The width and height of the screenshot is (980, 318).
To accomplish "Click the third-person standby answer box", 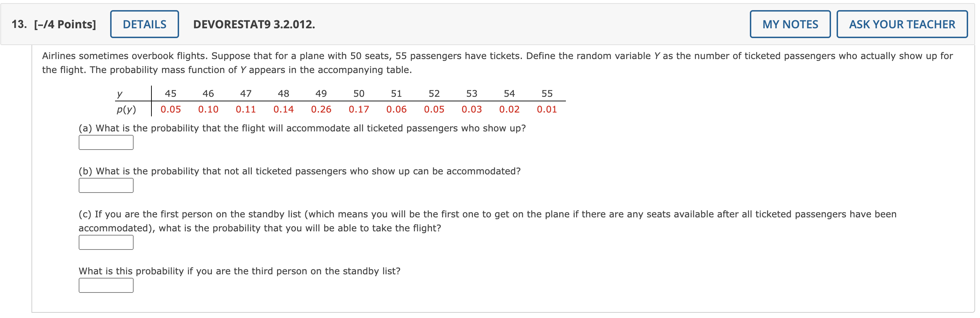I will pos(106,285).
